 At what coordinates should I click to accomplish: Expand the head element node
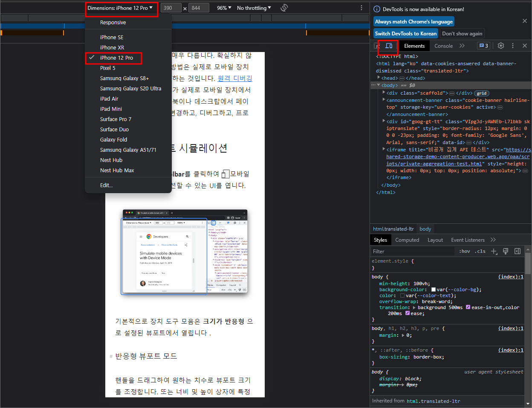[379, 78]
